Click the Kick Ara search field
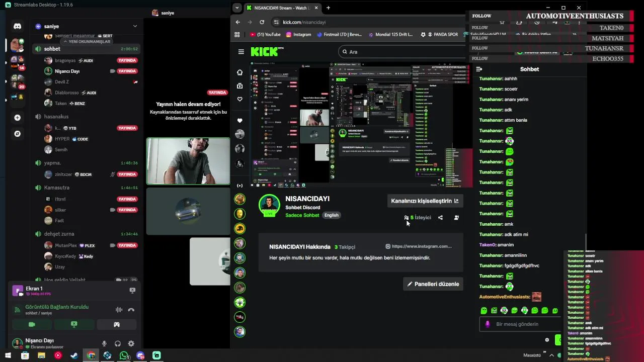Viewport: 644px width, 362px height. click(403, 52)
